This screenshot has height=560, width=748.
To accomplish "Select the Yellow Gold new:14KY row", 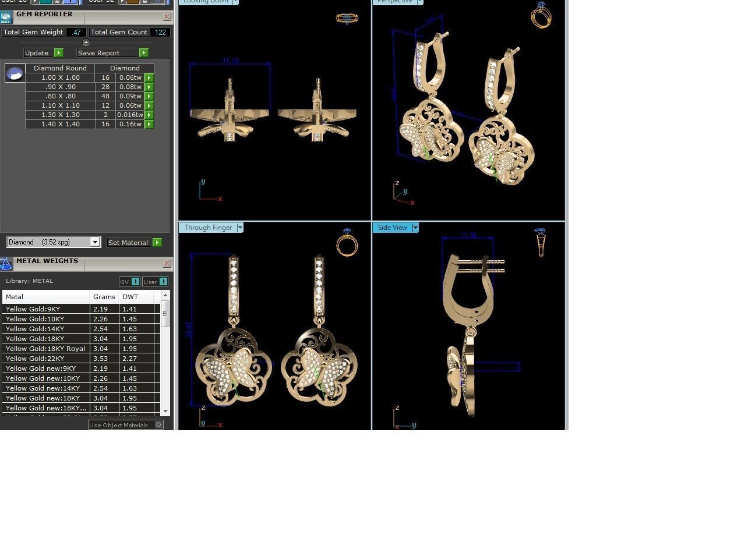I will point(80,388).
